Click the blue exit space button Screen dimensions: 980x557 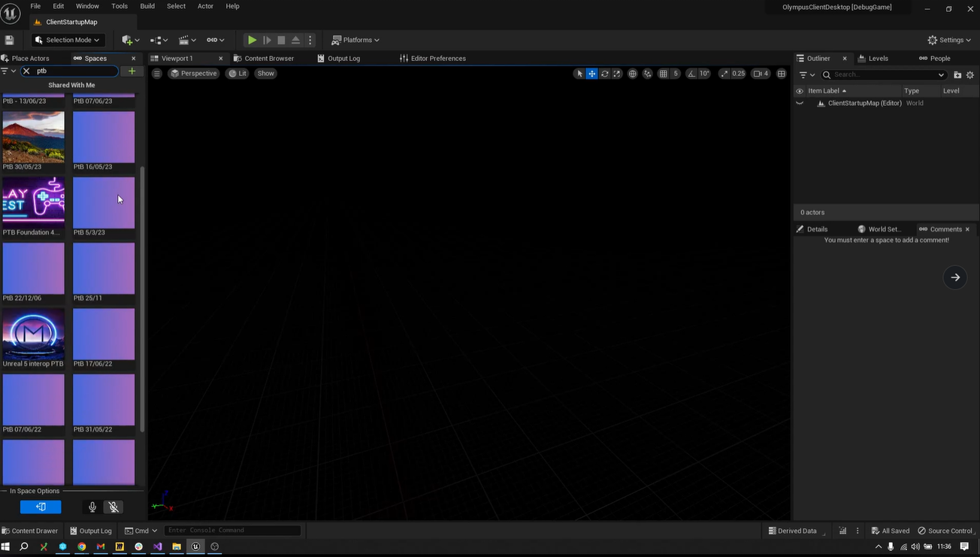point(41,507)
